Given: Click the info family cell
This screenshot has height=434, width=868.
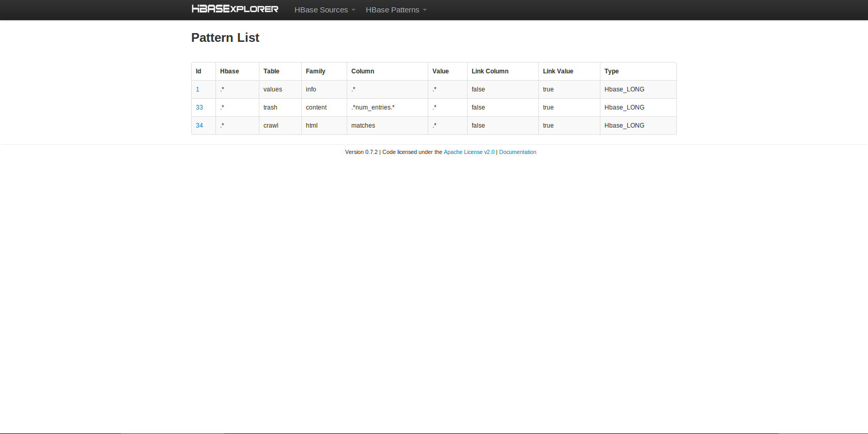Looking at the screenshot, I should 311,89.
